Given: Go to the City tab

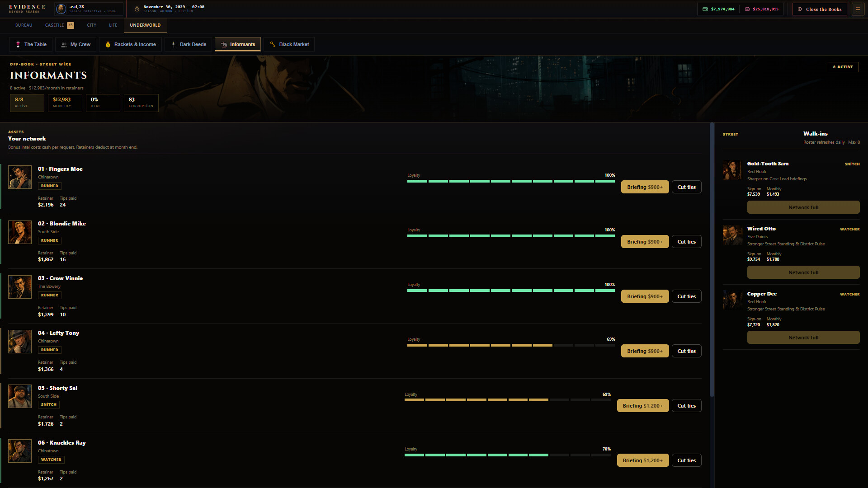Looking at the screenshot, I should pyautogui.click(x=92, y=25).
